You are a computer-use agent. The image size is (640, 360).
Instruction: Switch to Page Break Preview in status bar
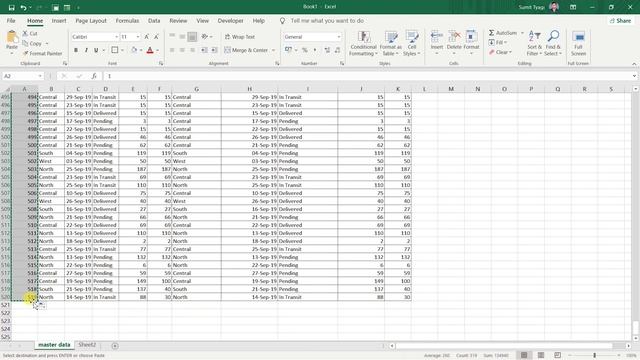(558, 355)
